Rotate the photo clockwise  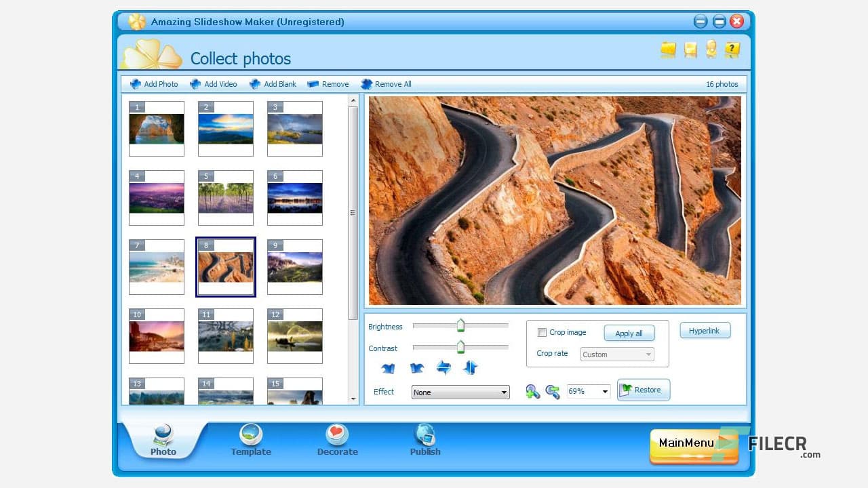pyautogui.click(x=416, y=368)
